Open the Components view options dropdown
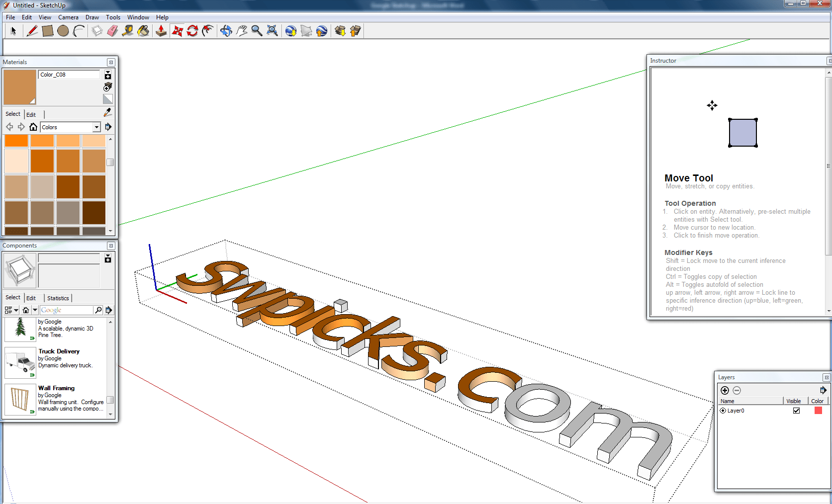Image resolution: width=832 pixels, height=504 pixels. (x=11, y=310)
